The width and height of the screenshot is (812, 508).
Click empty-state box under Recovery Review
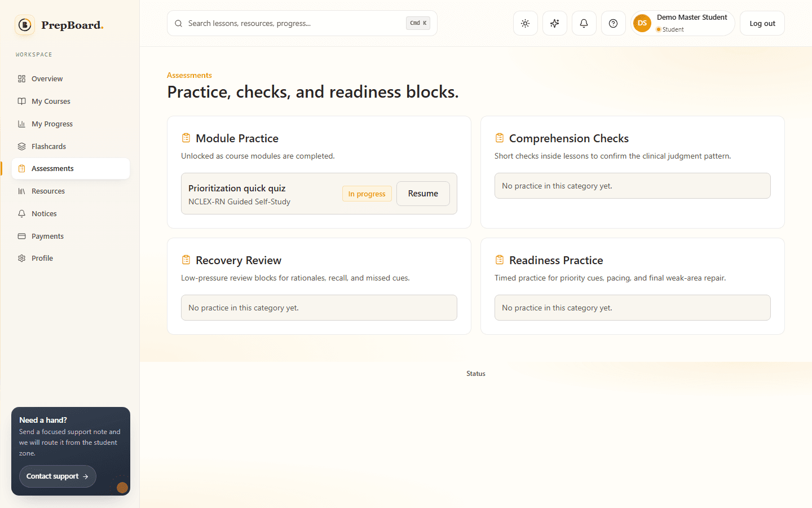[319, 308]
